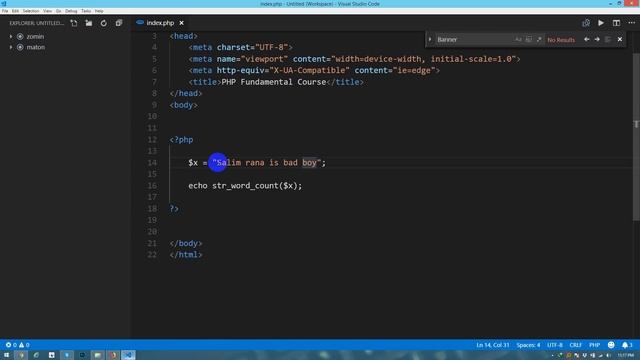The width and height of the screenshot is (640, 360).
Task: Open the index.php tab
Action: [x=160, y=23]
